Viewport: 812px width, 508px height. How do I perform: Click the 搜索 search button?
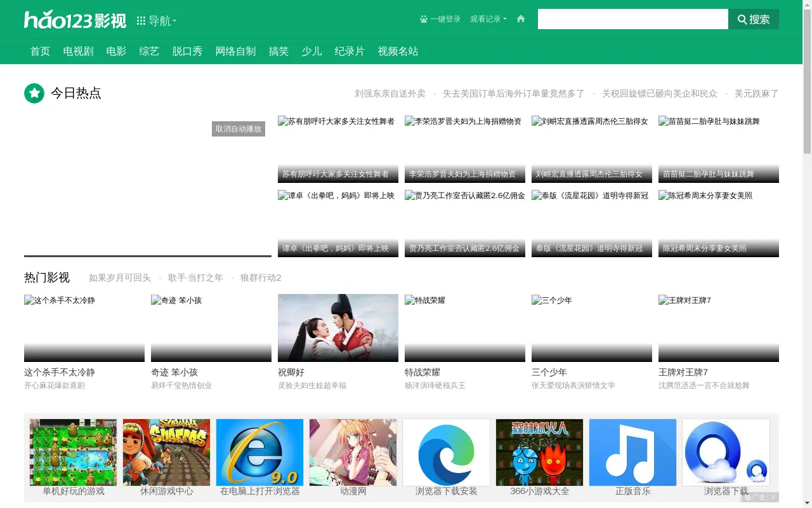[x=754, y=19]
